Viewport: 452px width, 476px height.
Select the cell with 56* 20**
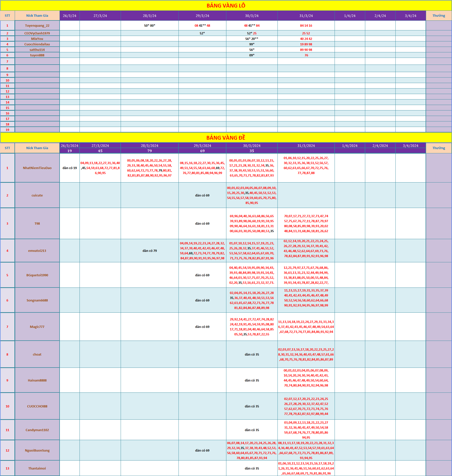coord(252,39)
